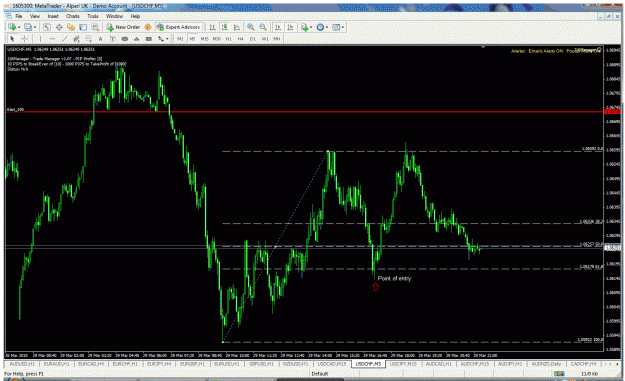Set timeframe to H4
625x381 pixels.
point(240,39)
